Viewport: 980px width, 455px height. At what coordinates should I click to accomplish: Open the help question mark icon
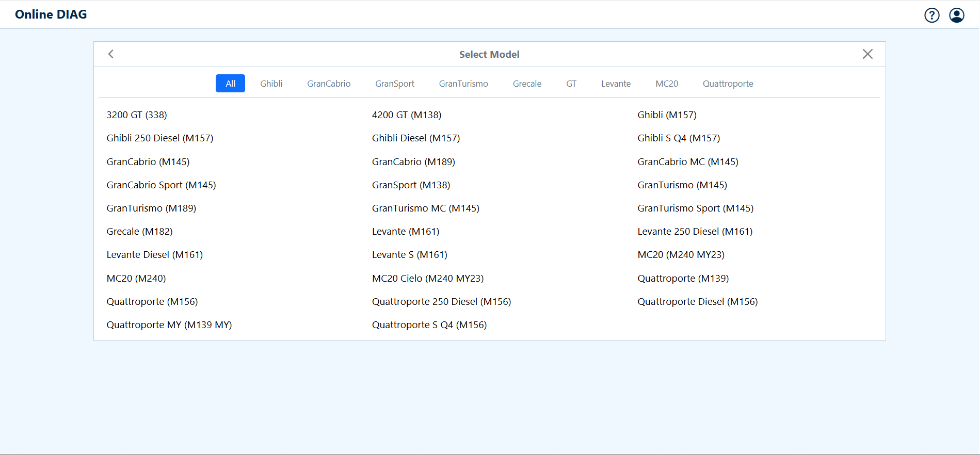coord(931,15)
